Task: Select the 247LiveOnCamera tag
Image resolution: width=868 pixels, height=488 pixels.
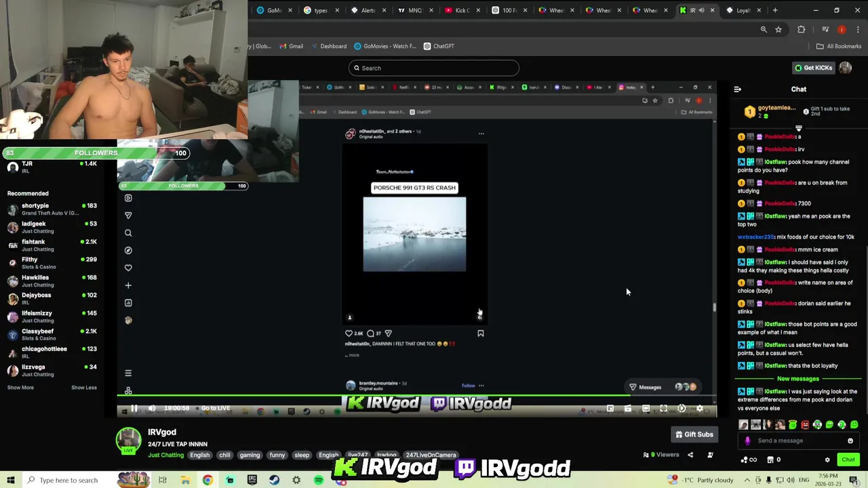Action: click(x=431, y=455)
